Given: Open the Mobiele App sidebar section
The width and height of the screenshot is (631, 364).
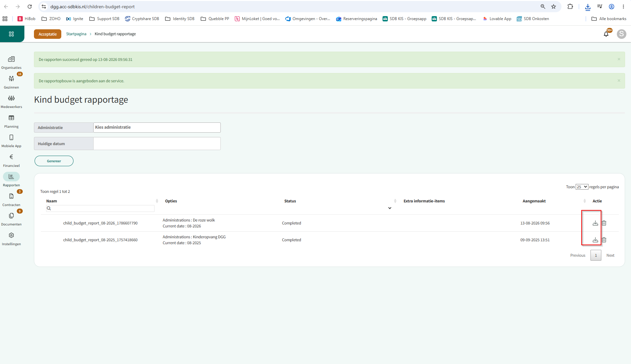Looking at the screenshot, I should pyautogui.click(x=11, y=141).
